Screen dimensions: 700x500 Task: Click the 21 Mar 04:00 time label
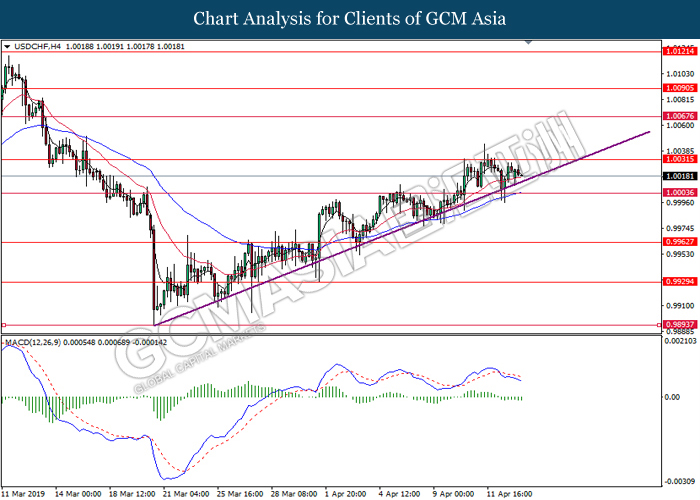click(x=186, y=493)
